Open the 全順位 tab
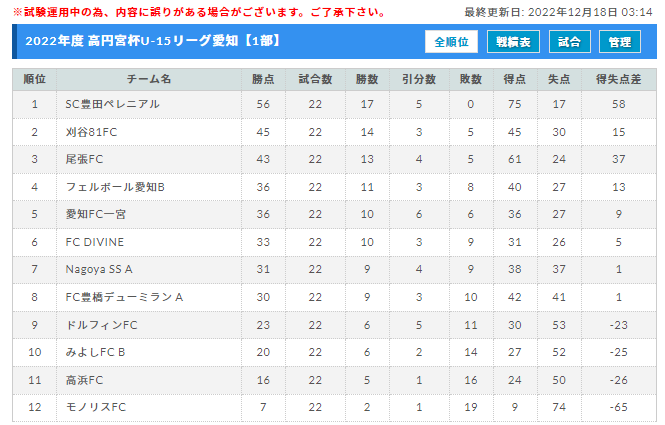Image resolution: width=665 pixels, height=425 pixels. pos(451,42)
